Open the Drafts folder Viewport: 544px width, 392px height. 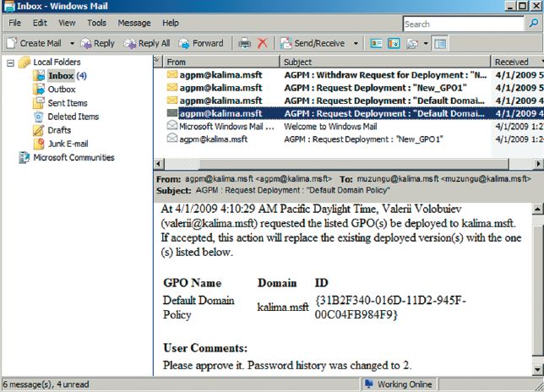tap(59, 130)
